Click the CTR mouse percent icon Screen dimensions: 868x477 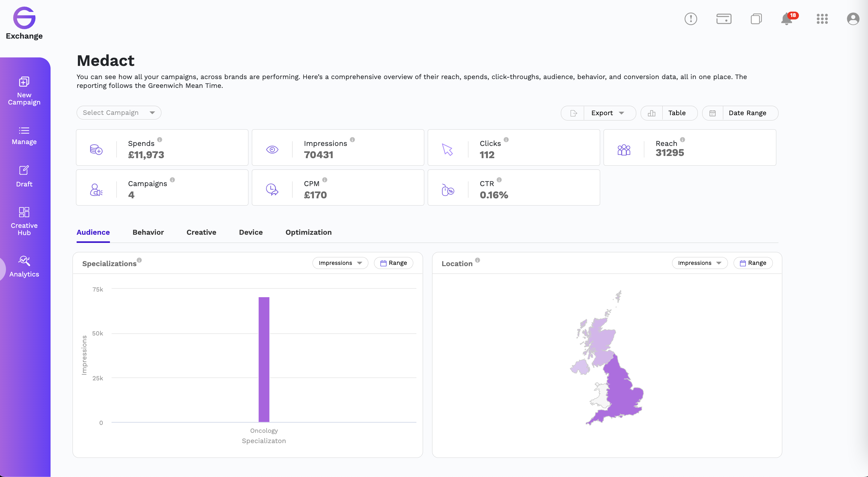[448, 190]
